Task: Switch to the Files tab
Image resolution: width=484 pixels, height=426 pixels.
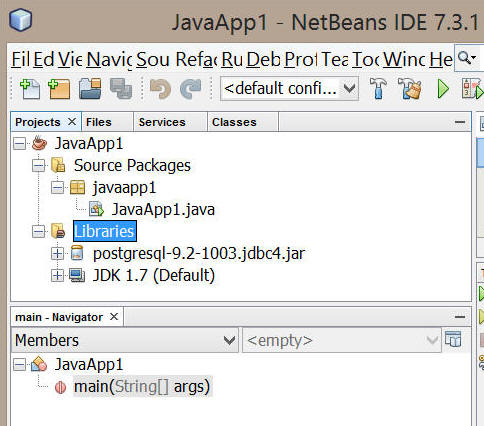Action: (x=99, y=122)
